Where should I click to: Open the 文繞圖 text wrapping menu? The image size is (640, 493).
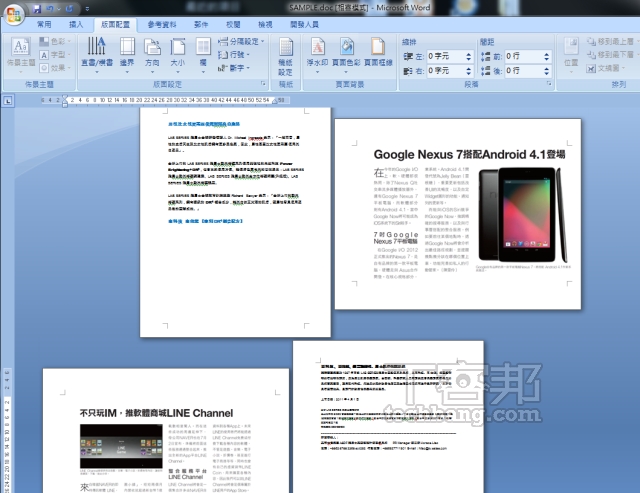(606, 68)
